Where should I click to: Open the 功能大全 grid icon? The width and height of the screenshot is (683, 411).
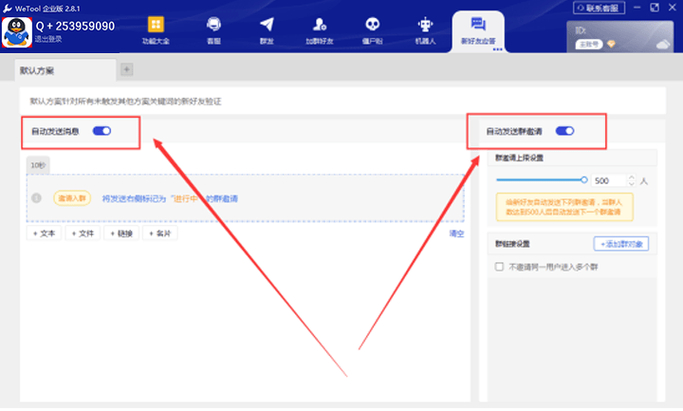[156, 24]
